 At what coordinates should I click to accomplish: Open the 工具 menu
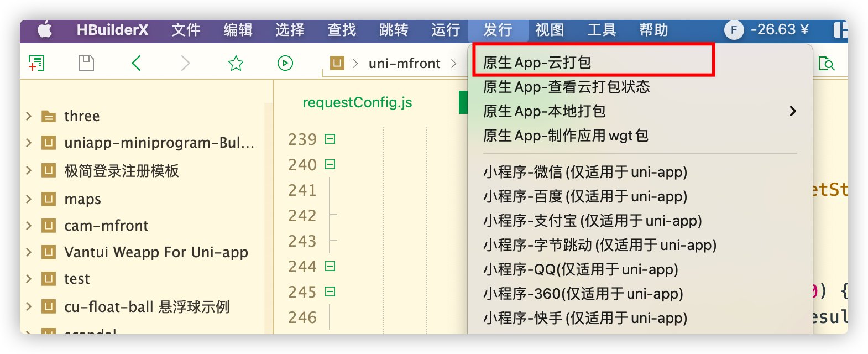pos(602,30)
